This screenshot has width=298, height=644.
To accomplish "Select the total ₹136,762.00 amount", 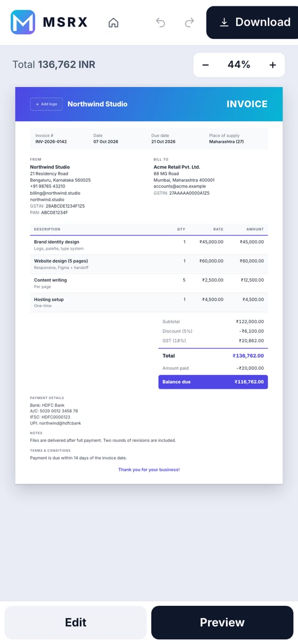I will (x=248, y=356).
